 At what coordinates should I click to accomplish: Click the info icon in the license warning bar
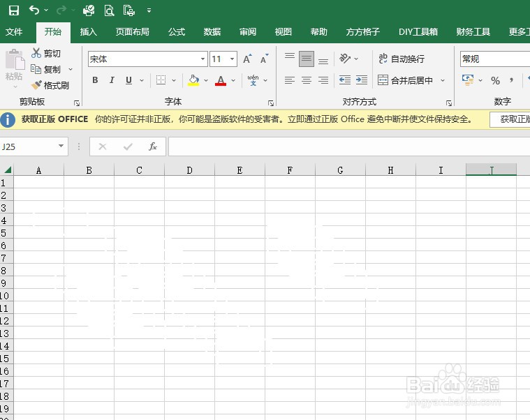click(8, 119)
